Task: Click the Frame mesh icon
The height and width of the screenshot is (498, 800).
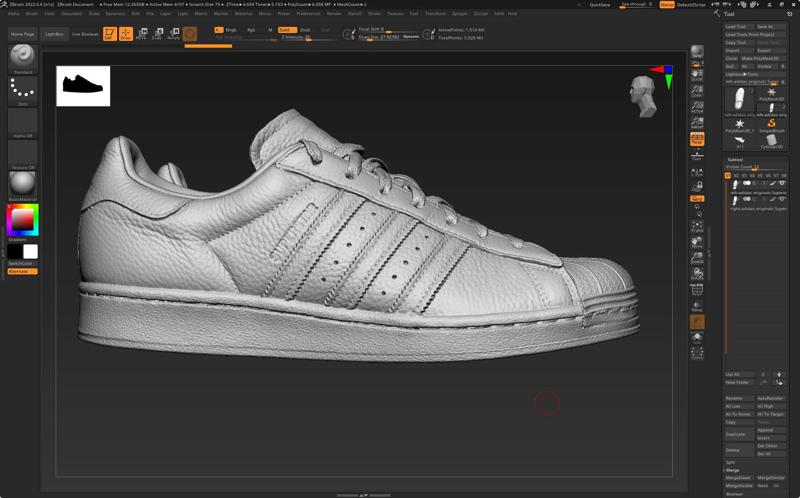Action: pyautogui.click(x=697, y=227)
